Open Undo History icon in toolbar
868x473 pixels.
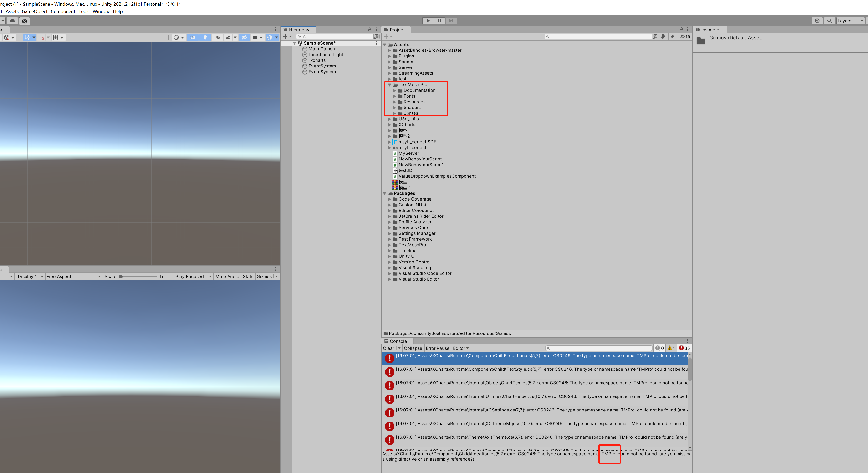pyautogui.click(x=817, y=21)
